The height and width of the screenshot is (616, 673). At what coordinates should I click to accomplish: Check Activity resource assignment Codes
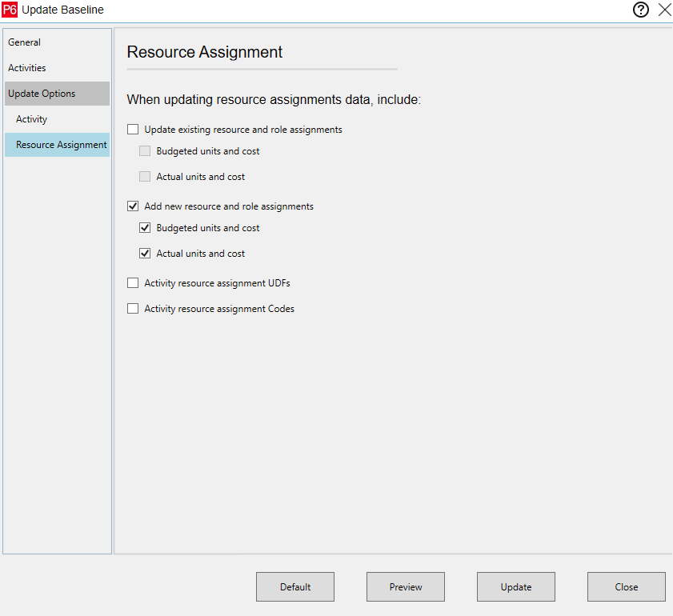pyautogui.click(x=133, y=308)
